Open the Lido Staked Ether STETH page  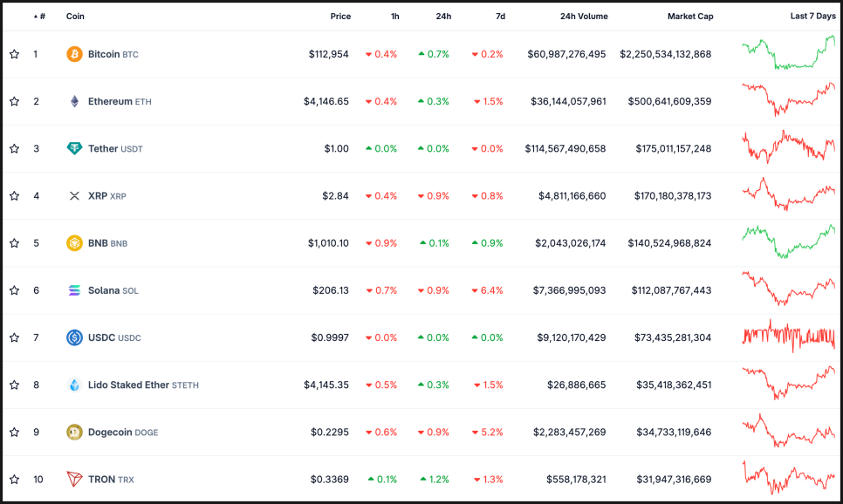click(x=143, y=385)
